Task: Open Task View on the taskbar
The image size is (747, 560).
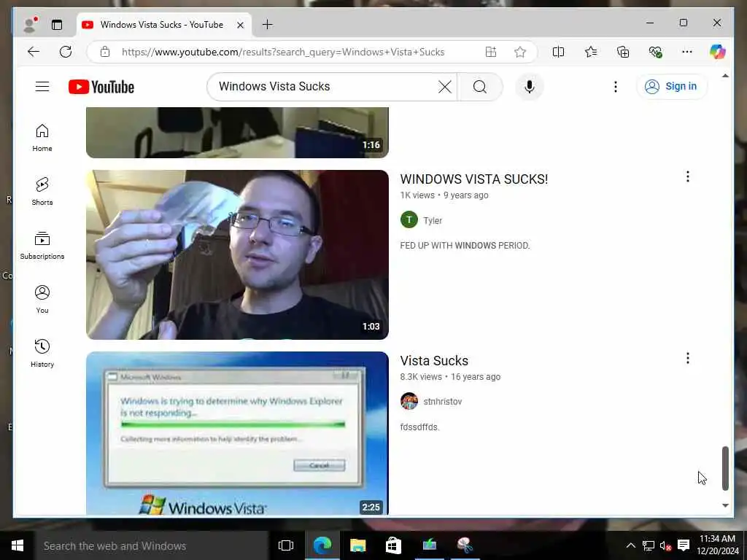Action: click(x=286, y=545)
